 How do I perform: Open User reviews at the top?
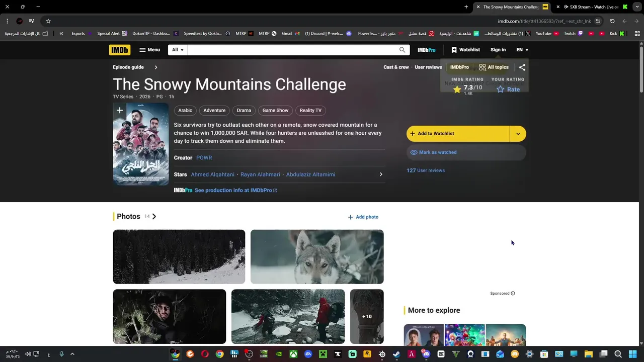pos(428,67)
